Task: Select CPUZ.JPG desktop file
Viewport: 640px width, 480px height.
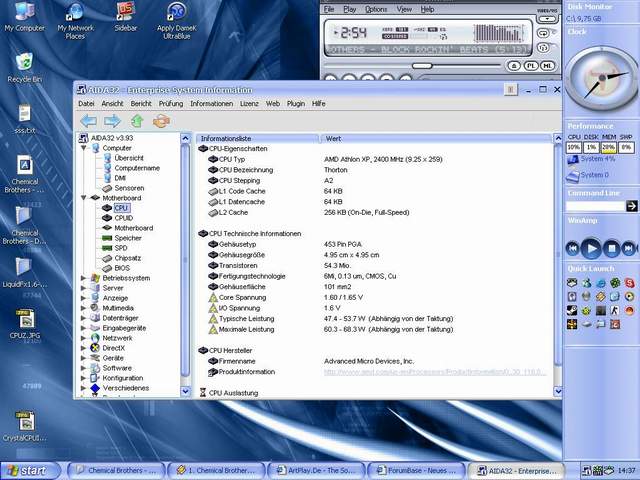Action: [25, 324]
